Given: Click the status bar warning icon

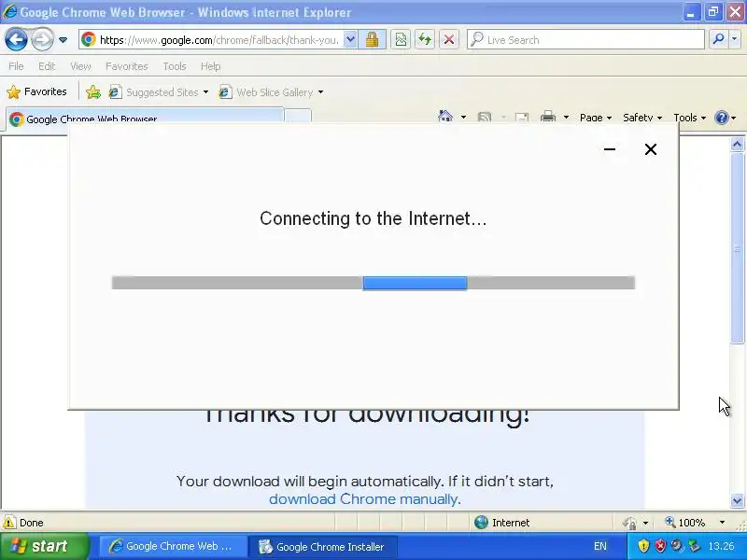Looking at the screenshot, I should (9, 523).
